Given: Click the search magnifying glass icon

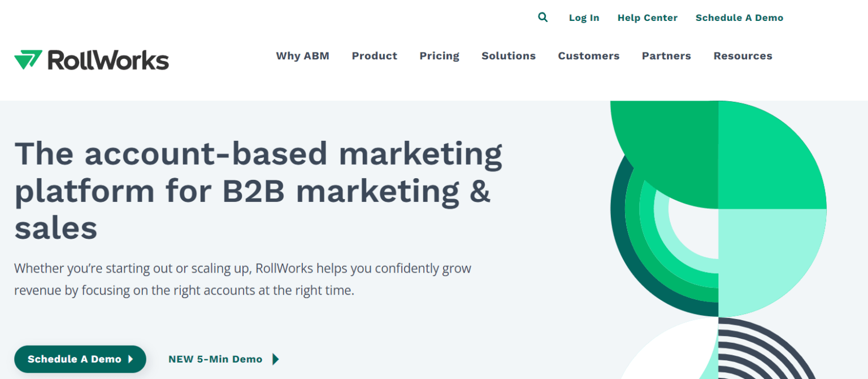Looking at the screenshot, I should click(x=542, y=17).
